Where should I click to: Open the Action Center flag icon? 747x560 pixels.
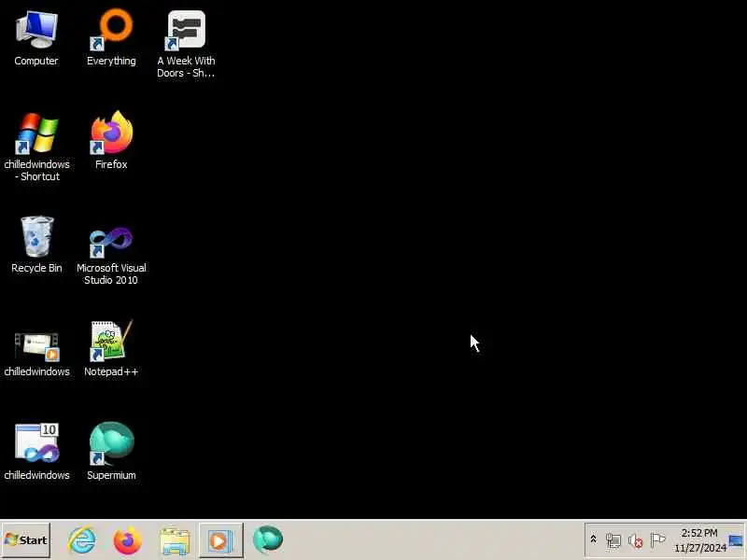point(658,540)
